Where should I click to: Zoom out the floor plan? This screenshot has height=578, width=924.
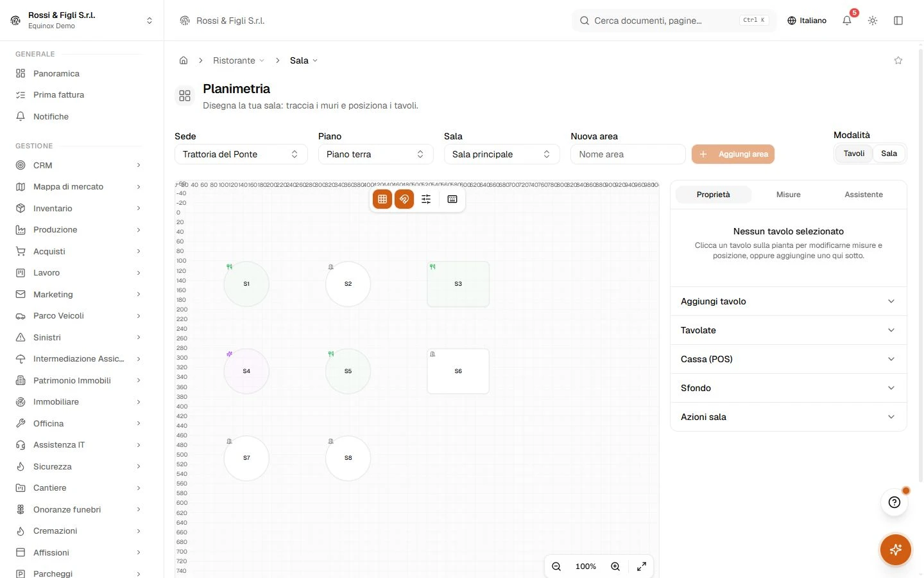click(x=556, y=566)
